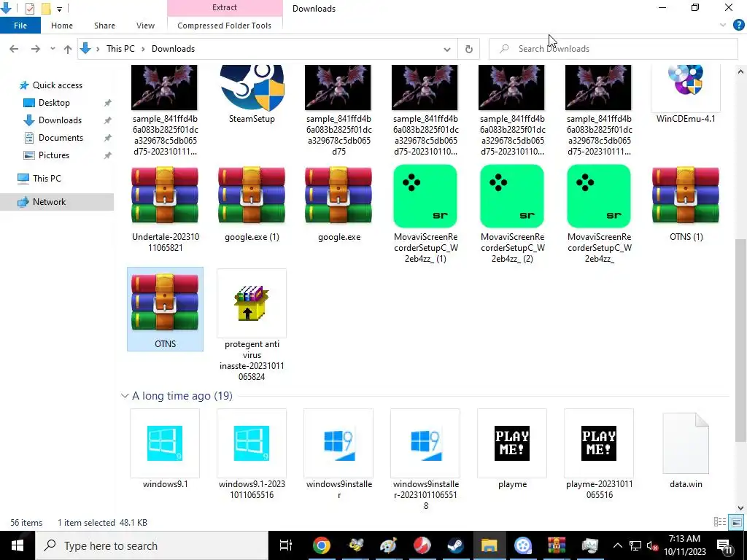Screen dimensions: 747x560
Task: Click the Back navigation arrow
Action: click(14, 49)
